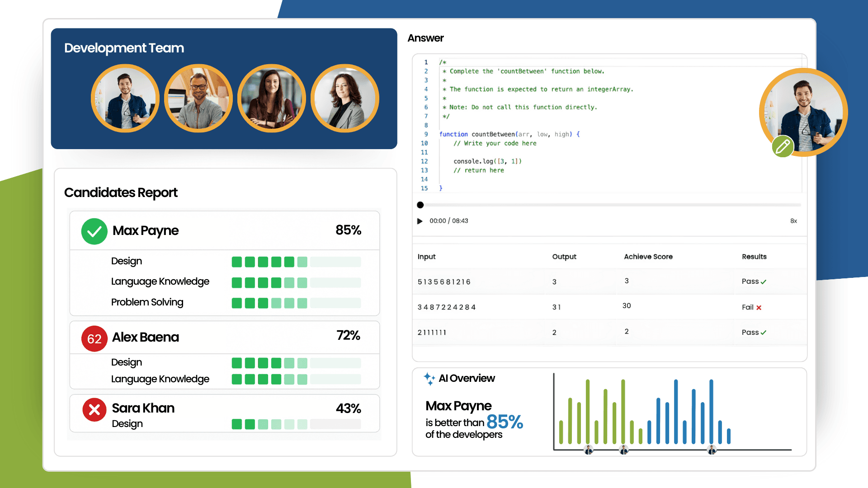Click the first Pass checkmark
Screen dimensions: 868x488
(x=763, y=282)
